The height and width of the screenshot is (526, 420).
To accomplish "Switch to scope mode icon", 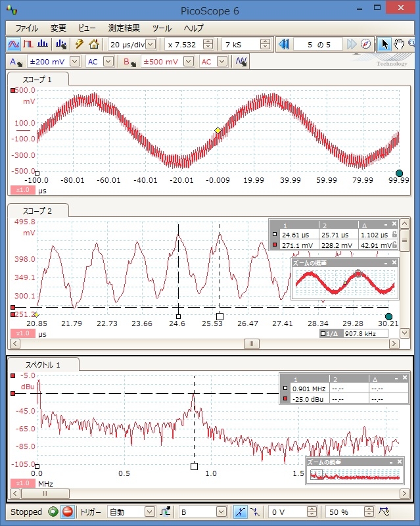I will pyautogui.click(x=14, y=44).
